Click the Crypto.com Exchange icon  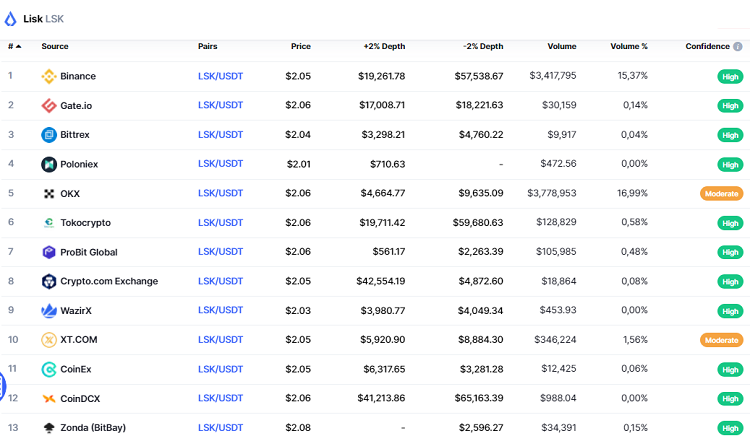point(48,281)
